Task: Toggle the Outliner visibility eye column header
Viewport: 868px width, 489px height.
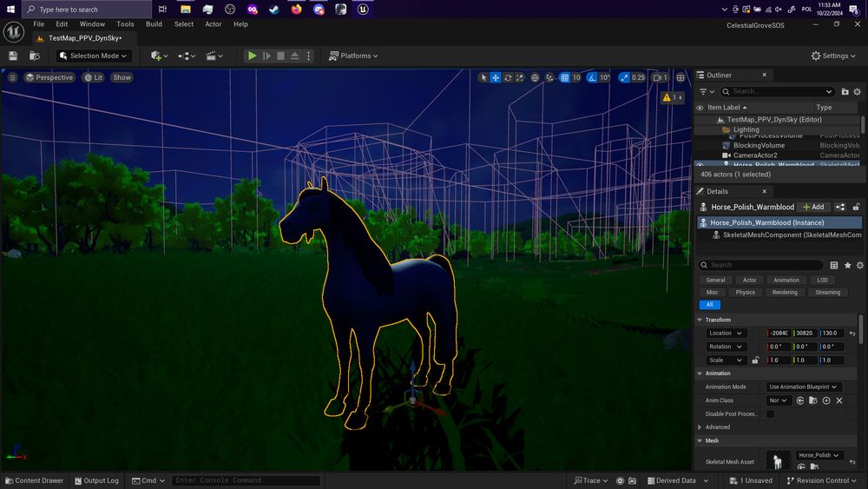Action: click(x=700, y=108)
